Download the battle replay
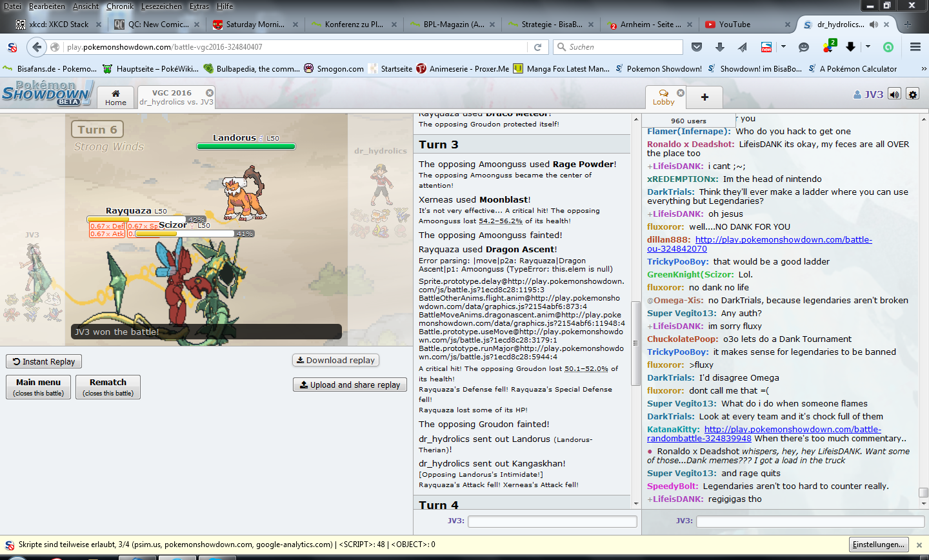This screenshot has width=929, height=560. tap(335, 361)
